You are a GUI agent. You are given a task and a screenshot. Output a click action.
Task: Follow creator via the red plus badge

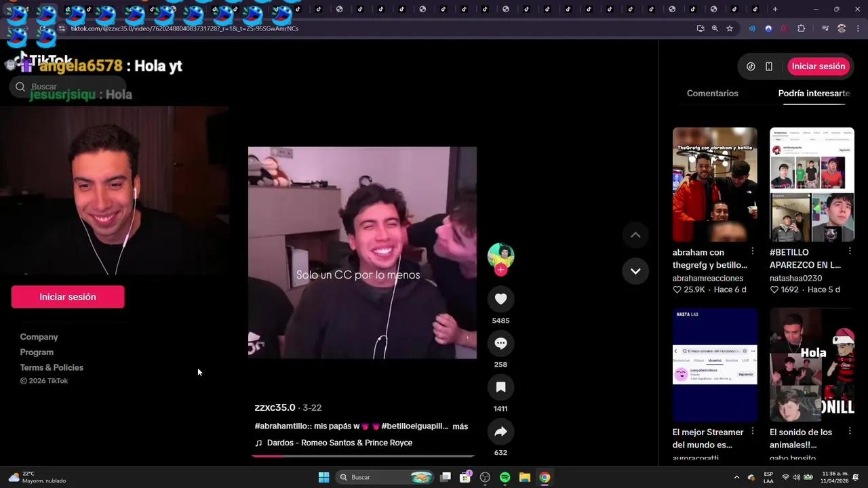[x=500, y=270]
